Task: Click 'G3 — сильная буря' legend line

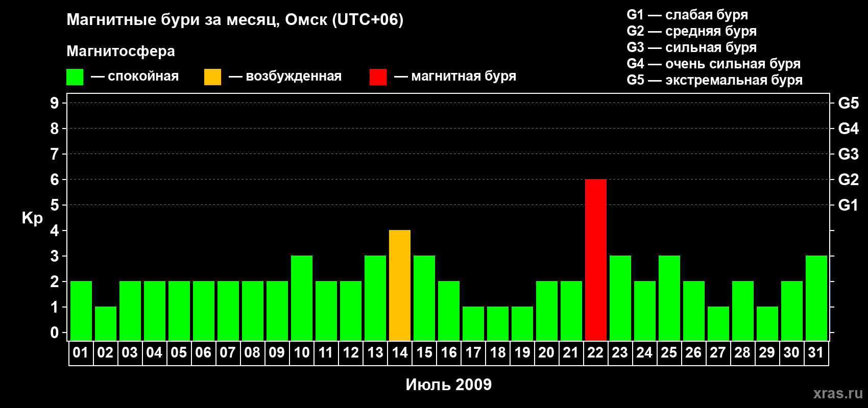Action: click(x=692, y=47)
